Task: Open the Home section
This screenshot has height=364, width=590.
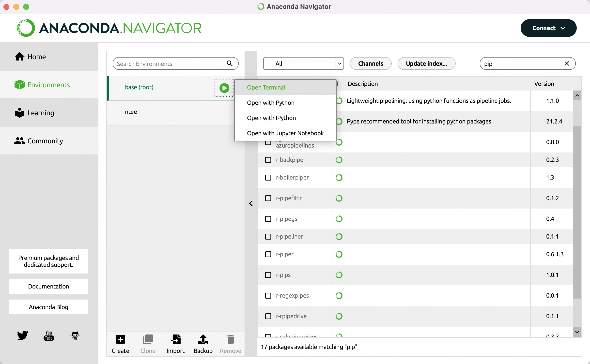Action: (49, 57)
